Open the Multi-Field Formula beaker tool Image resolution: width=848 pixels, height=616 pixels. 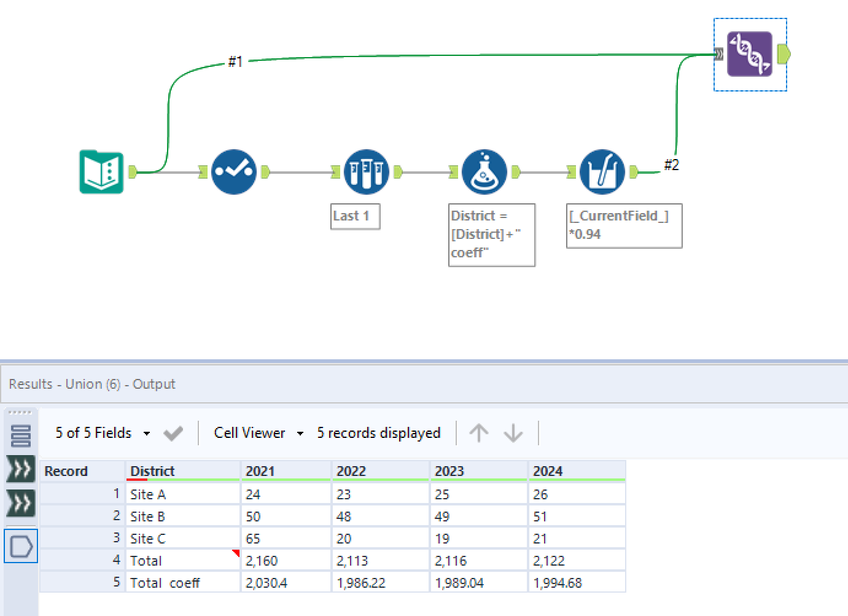602,172
